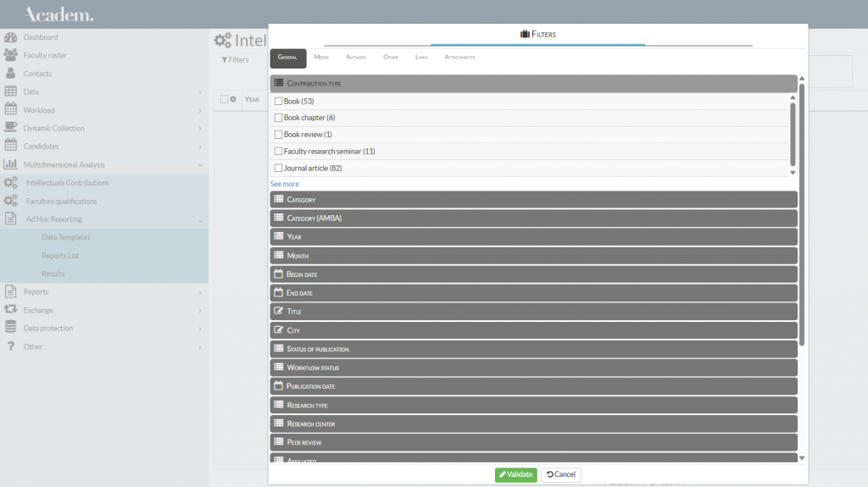Tick the Journal article (82) checkbox

coord(278,169)
